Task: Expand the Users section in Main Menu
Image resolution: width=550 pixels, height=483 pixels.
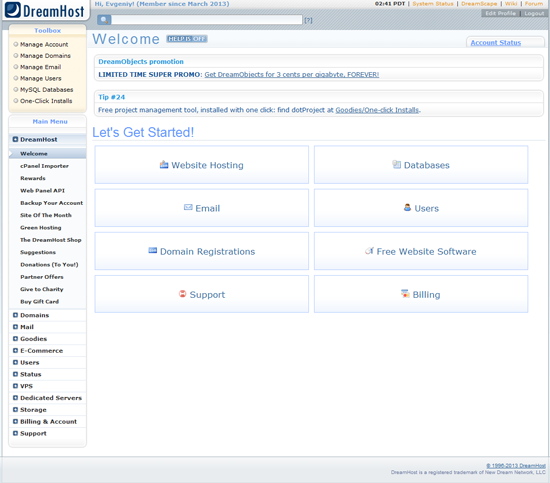Action: click(x=47, y=362)
